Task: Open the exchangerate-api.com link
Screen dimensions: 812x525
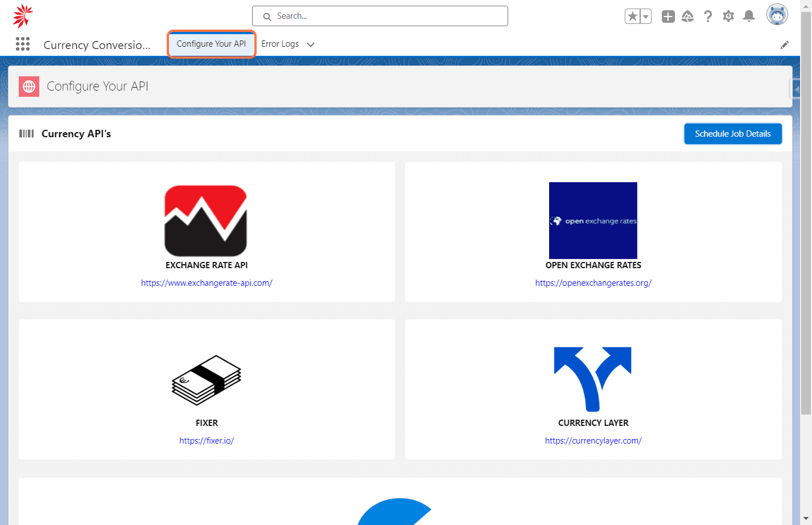Action: (207, 283)
